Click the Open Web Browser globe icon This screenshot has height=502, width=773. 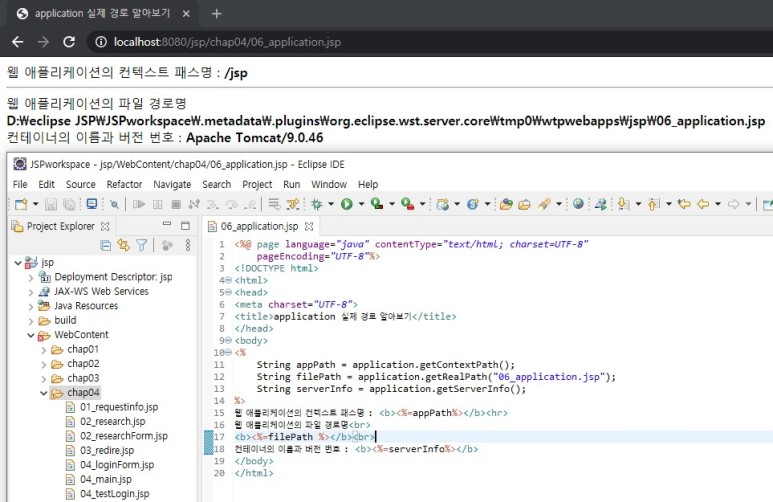tap(578, 204)
